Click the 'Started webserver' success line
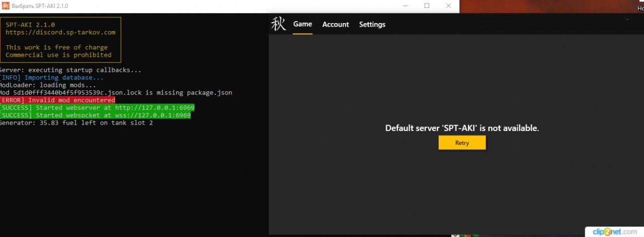The width and height of the screenshot is (644, 237). [97, 108]
